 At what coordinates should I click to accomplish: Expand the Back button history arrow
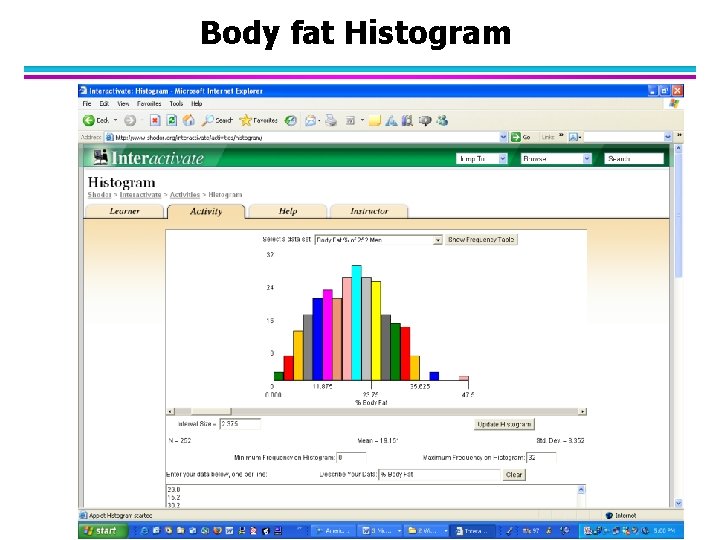[115, 120]
